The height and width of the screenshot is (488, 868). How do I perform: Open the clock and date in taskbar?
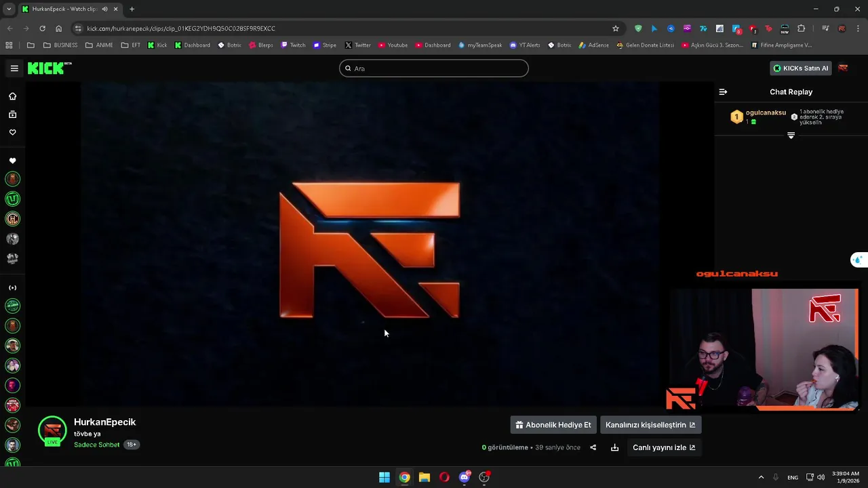(846, 477)
